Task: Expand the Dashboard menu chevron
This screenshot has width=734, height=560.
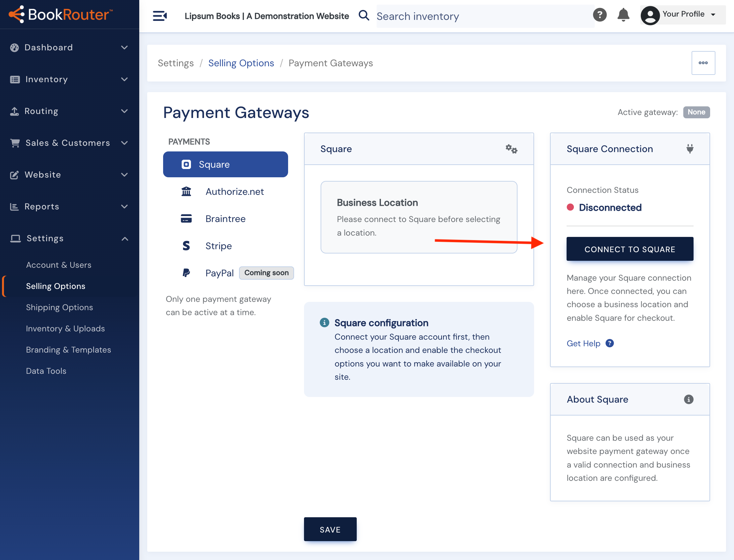Action: 124,47
